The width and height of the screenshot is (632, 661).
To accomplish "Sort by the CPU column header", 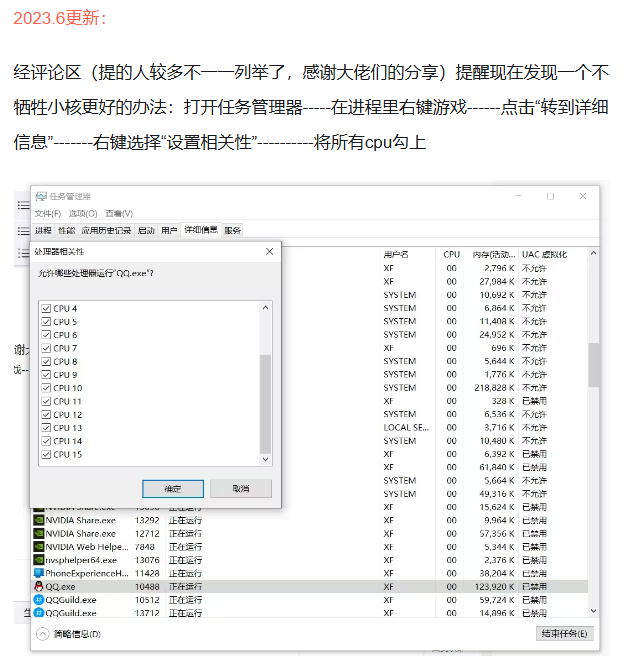I will [x=451, y=255].
